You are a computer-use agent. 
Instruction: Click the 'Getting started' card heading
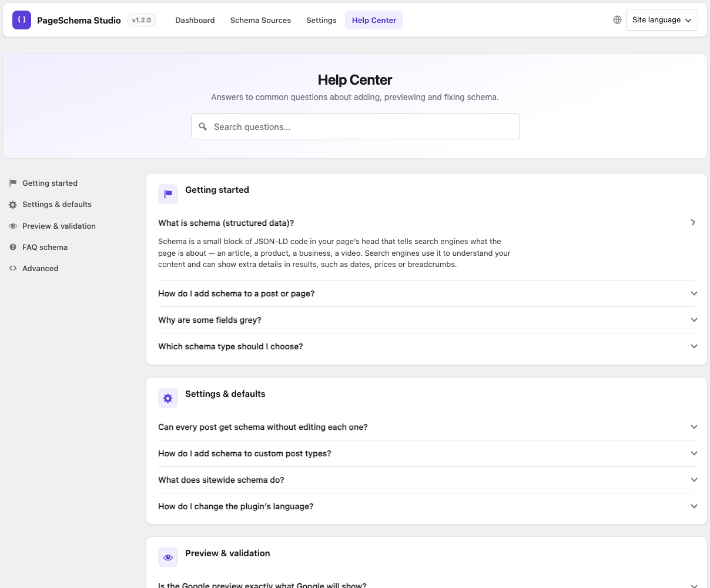(217, 190)
